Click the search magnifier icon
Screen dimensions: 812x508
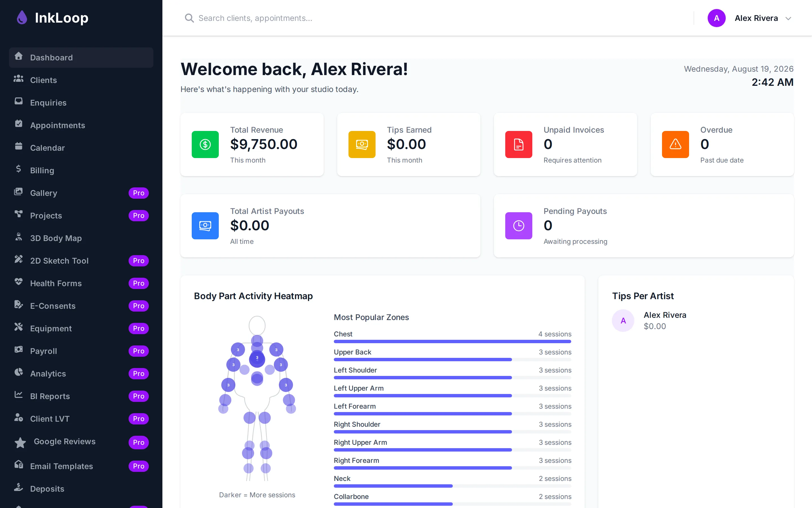click(189, 18)
